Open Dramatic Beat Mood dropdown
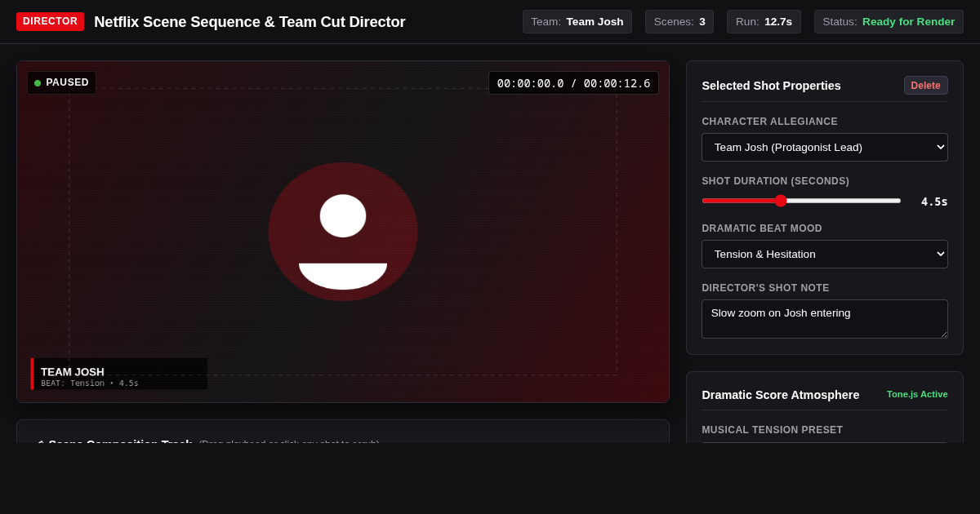Screen dimensions: 980x514 coord(825,255)
